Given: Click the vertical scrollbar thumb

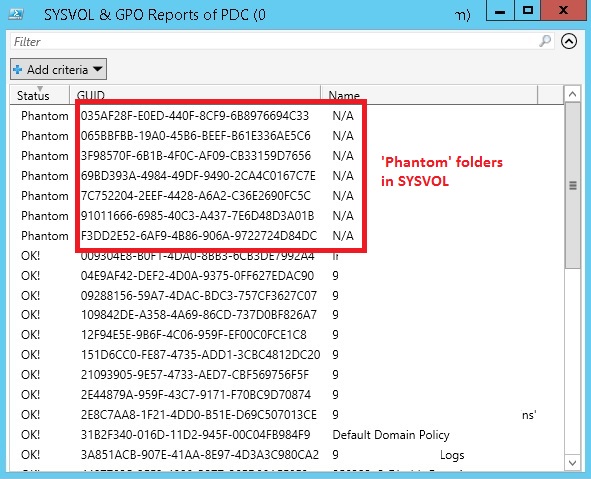Looking at the screenshot, I should [x=573, y=185].
